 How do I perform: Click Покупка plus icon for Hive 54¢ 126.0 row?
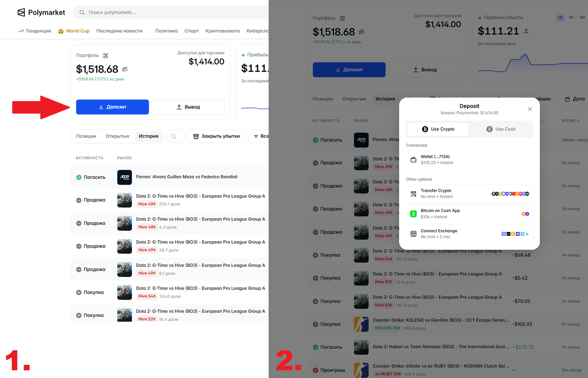tap(79, 293)
